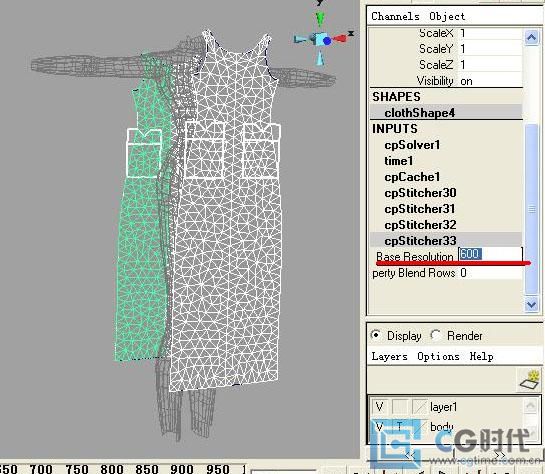Click the Channel Box scrollbar thumb

click(x=531, y=209)
